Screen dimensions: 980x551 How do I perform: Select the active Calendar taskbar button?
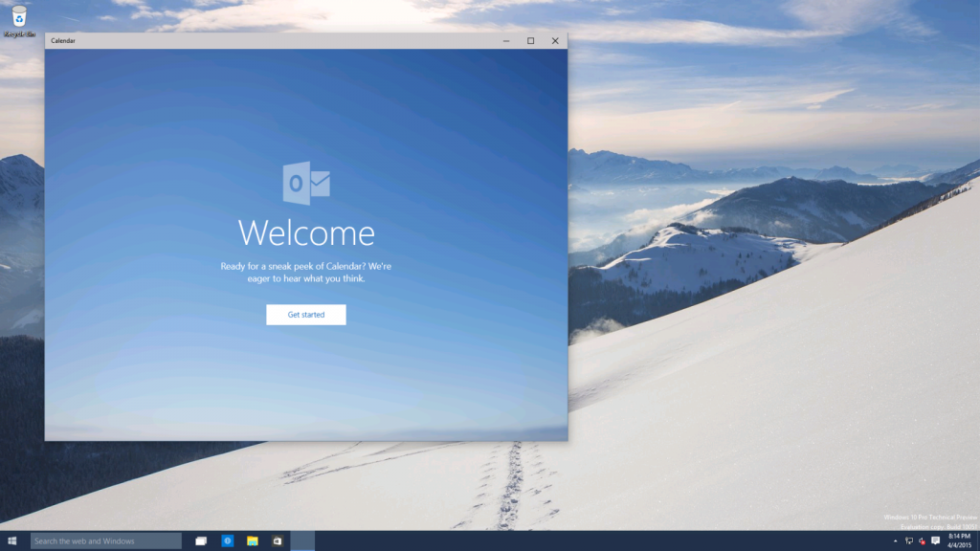[x=302, y=541]
